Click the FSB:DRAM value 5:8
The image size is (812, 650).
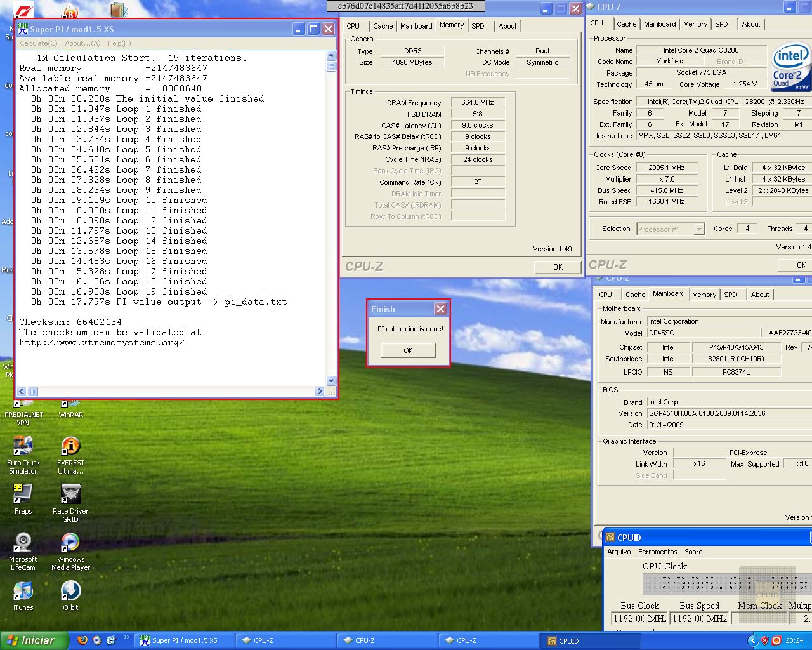(x=478, y=114)
